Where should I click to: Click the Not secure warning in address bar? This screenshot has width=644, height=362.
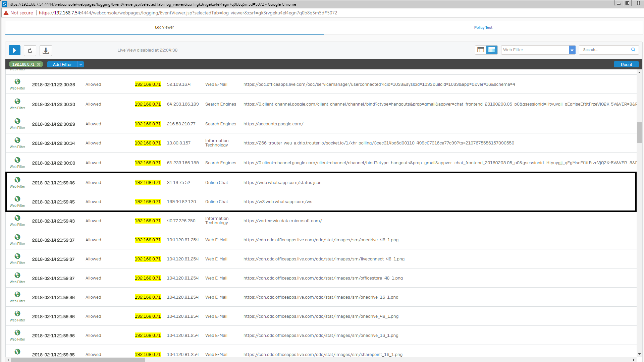18,13
